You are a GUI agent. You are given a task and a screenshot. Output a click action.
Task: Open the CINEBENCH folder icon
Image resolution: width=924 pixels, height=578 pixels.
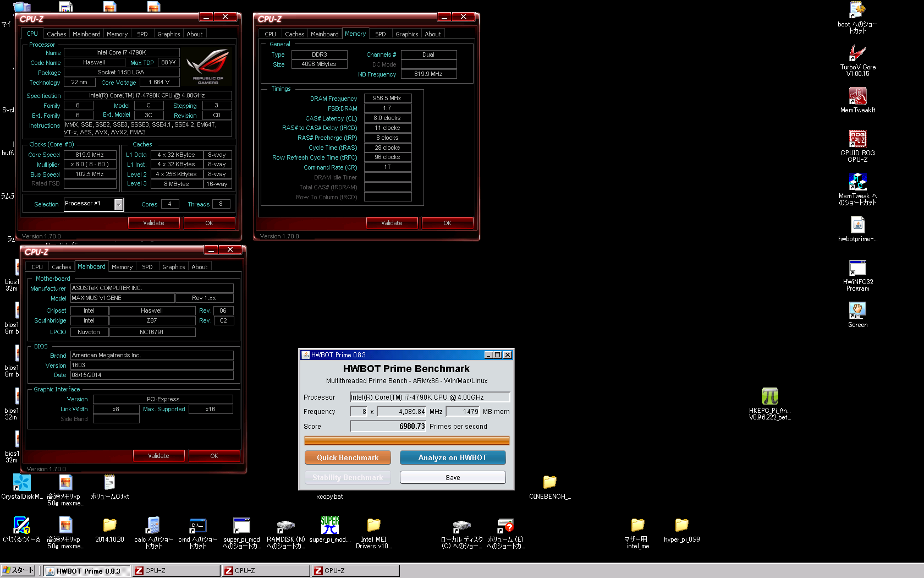coord(549,482)
